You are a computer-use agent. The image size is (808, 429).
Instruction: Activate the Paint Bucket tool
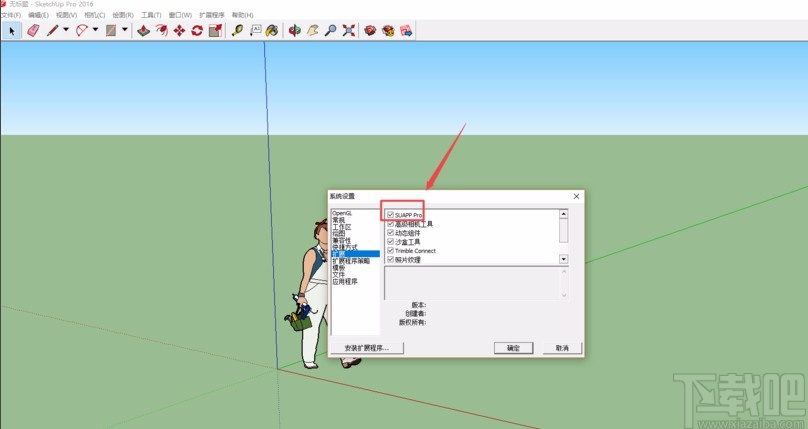click(272, 31)
